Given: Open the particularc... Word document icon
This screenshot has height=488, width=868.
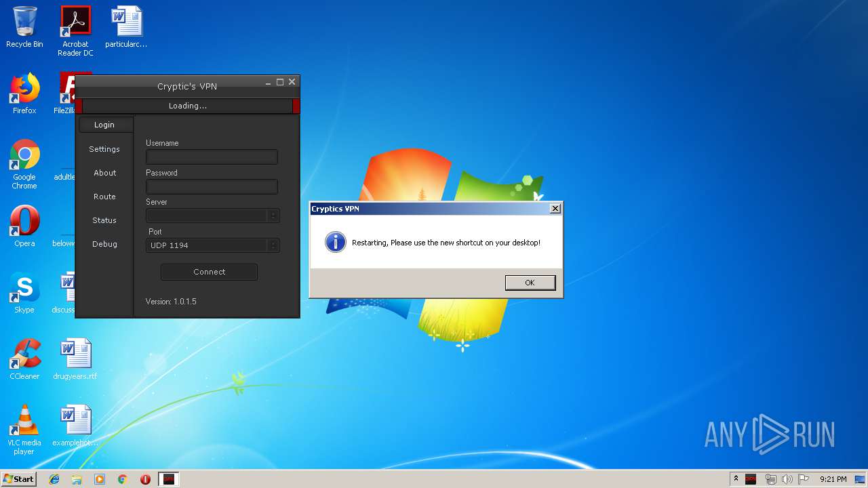Looking at the screenshot, I should (126, 27).
